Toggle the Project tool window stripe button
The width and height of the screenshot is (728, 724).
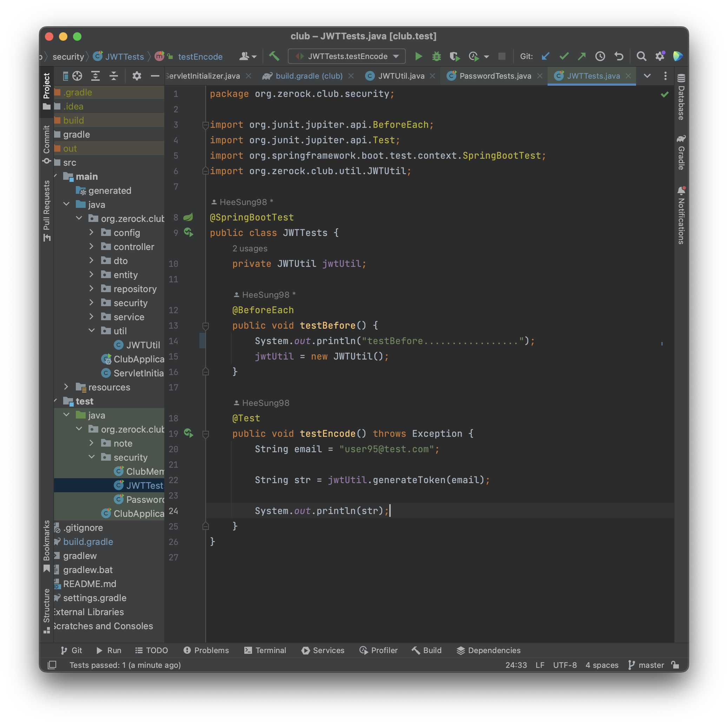[x=46, y=91]
